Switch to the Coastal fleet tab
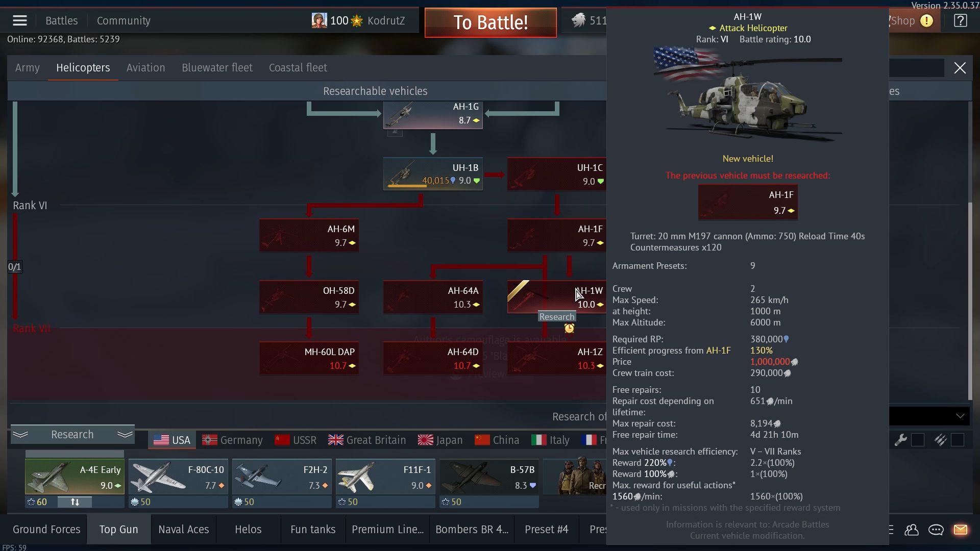Screen dimensions: 980x551 click(298, 68)
